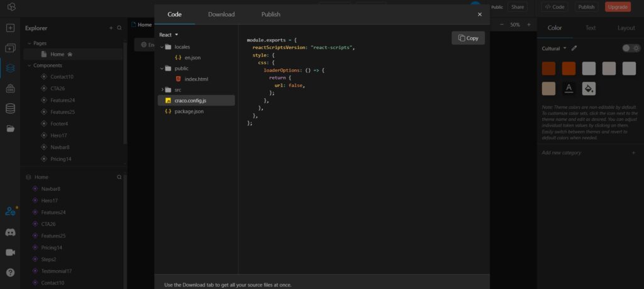Click the Add new category text
This screenshot has width=644, height=289.
pyautogui.click(x=561, y=152)
